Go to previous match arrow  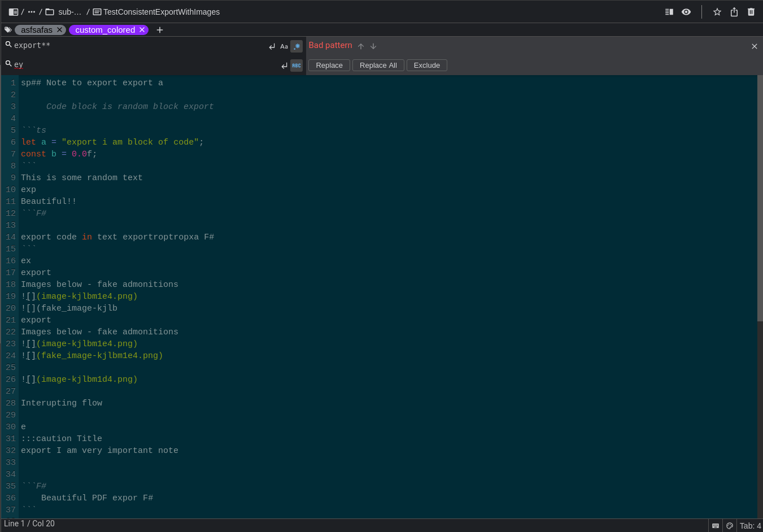point(361,46)
